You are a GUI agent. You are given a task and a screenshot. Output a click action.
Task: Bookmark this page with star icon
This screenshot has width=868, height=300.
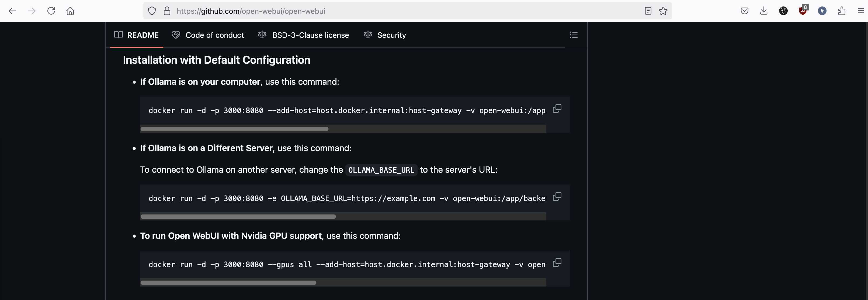[663, 11]
